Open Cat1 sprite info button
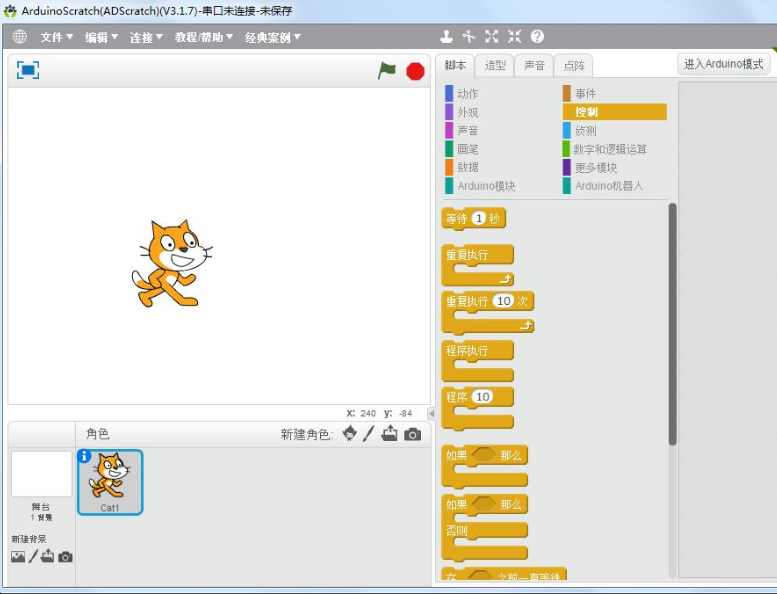 coord(84,456)
